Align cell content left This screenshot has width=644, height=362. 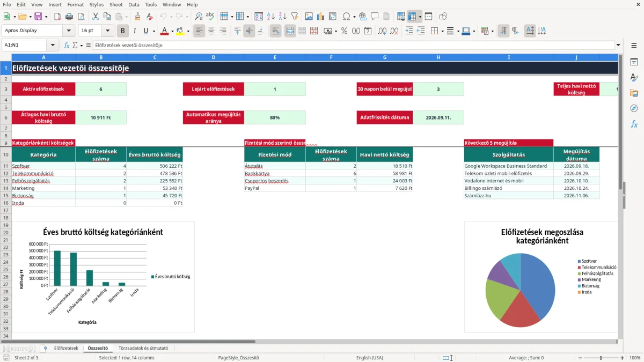pos(199,31)
